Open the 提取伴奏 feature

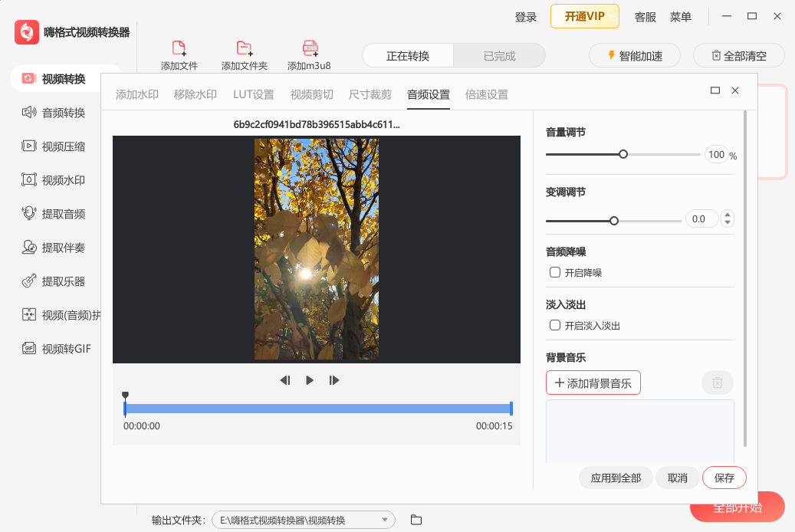(x=48, y=247)
